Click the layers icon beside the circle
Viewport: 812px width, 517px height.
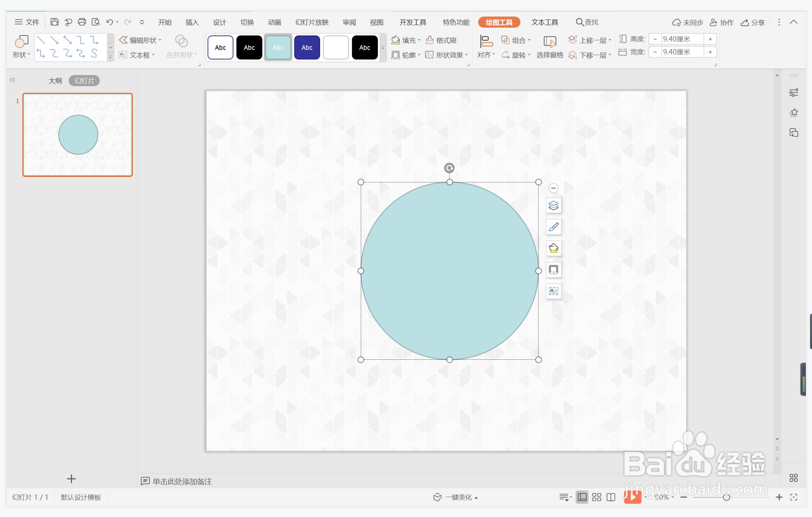(x=553, y=205)
